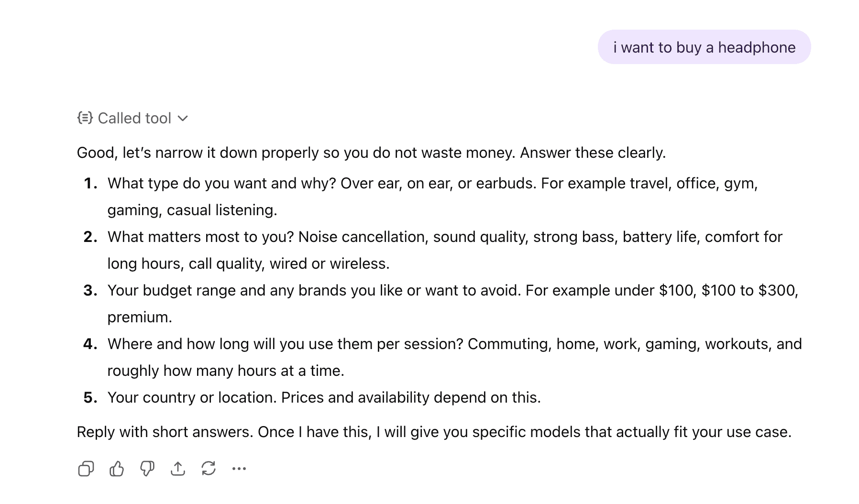
Task: Click the 'What matters most to you?' question
Action: 201,237
